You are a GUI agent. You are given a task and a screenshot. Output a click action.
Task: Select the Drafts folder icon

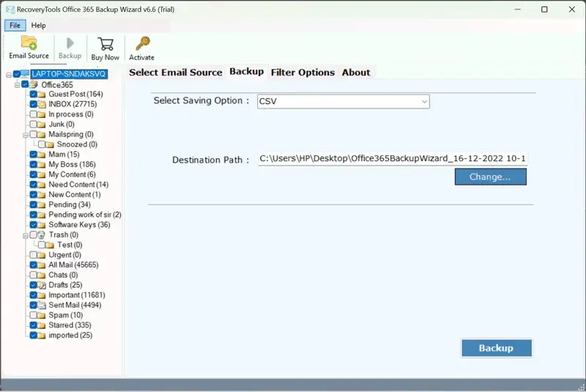click(42, 285)
